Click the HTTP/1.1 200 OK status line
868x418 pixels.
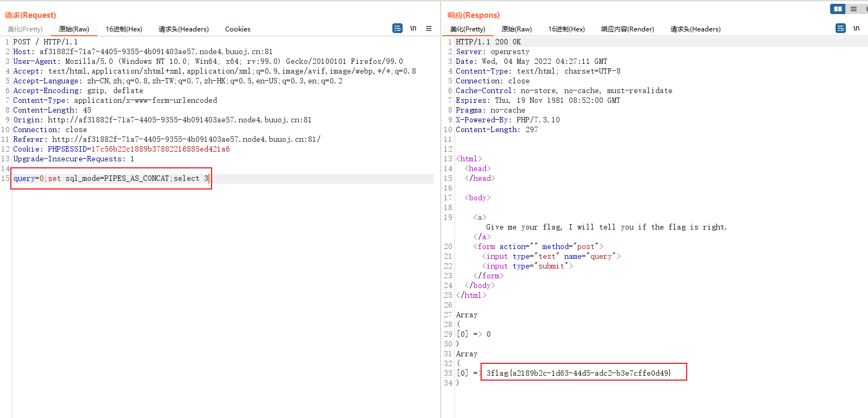[x=488, y=42]
